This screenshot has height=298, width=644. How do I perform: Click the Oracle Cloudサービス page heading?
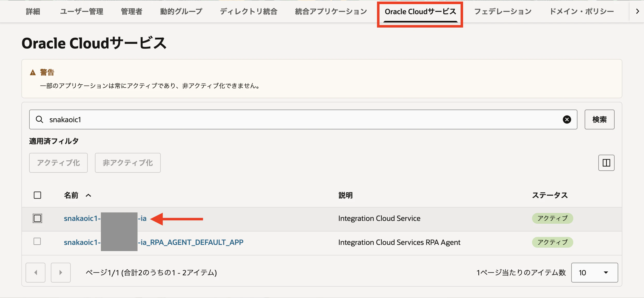pyautogui.click(x=94, y=43)
